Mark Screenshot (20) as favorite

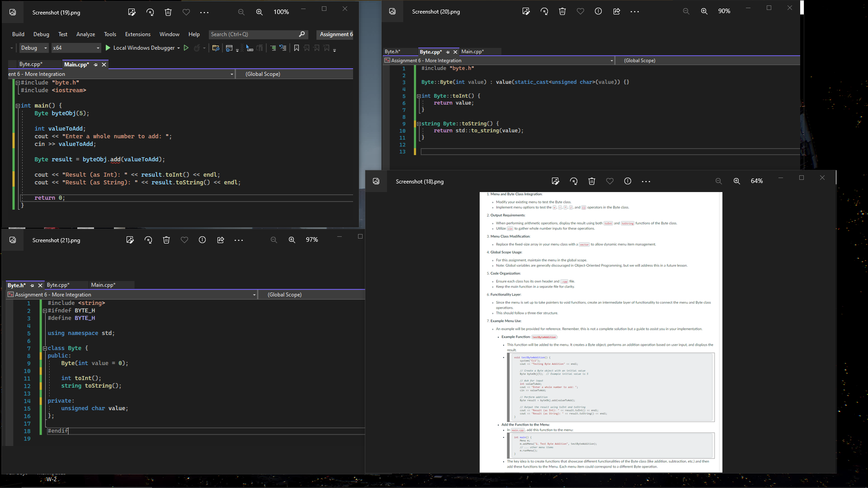click(580, 11)
